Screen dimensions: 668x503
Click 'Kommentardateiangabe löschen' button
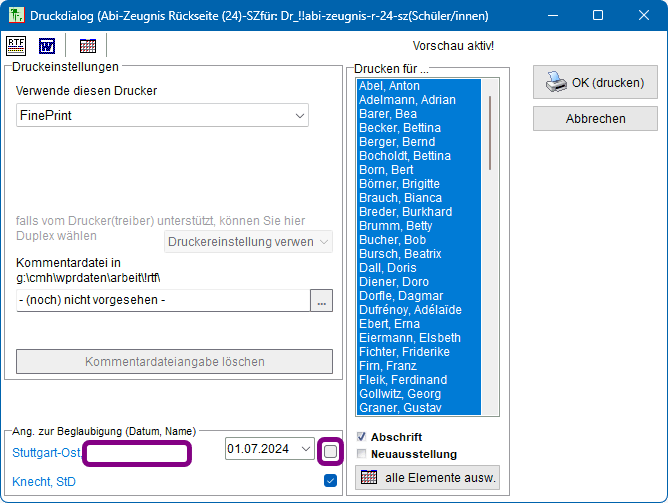(175, 362)
